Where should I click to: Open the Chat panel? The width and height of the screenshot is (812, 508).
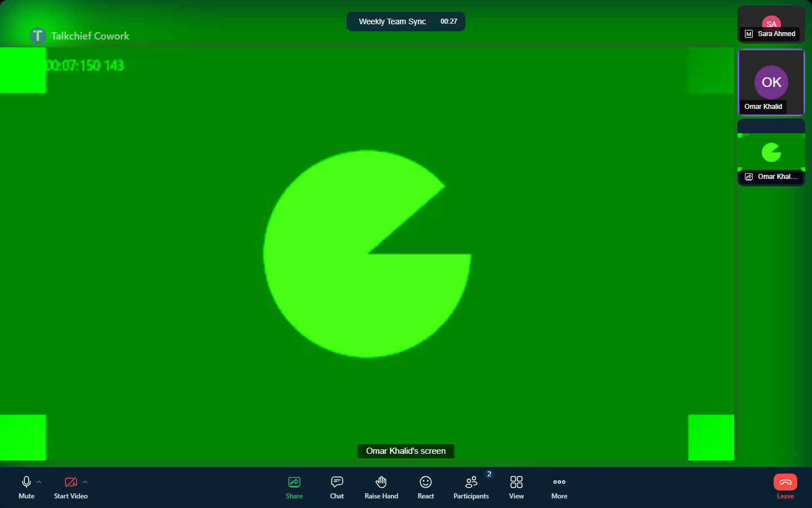[337, 488]
